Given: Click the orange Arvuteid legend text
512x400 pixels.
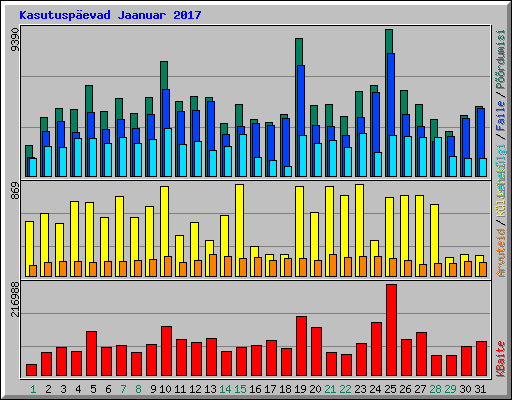Looking at the screenshot, I should (x=501, y=253).
